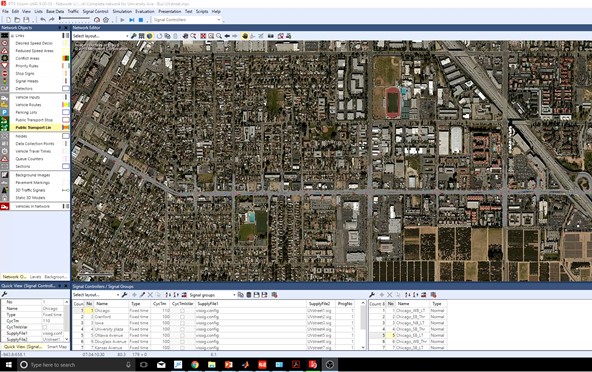The height and width of the screenshot is (372, 592).
Task: Click the Conflict Areas color swatch
Action: 66,58
